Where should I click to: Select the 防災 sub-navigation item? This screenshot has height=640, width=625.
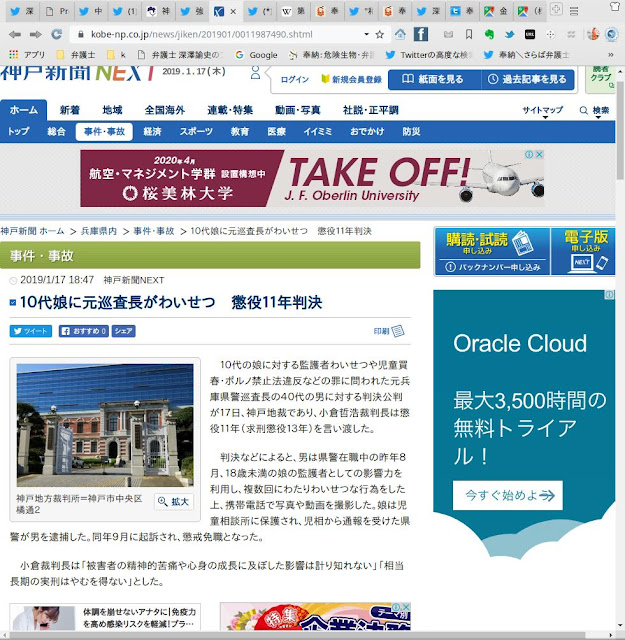click(x=411, y=131)
